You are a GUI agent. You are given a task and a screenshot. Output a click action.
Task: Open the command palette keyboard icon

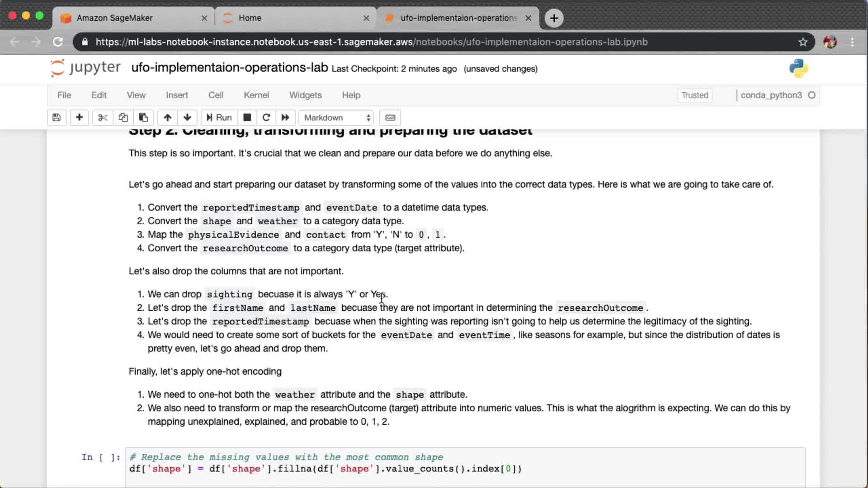point(390,117)
